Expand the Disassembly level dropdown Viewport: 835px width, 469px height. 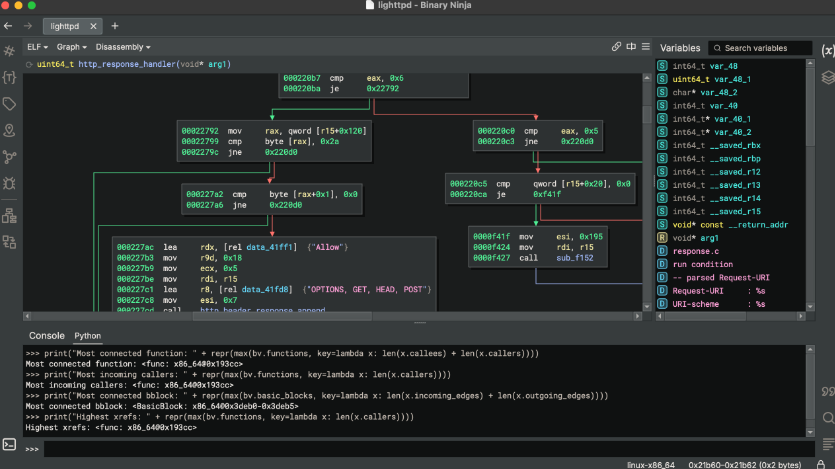click(120, 46)
